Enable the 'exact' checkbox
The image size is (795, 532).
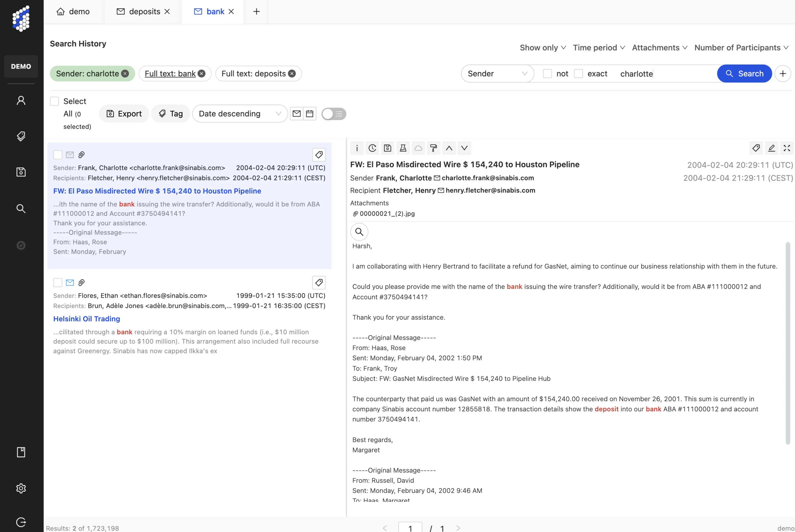(x=578, y=74)
